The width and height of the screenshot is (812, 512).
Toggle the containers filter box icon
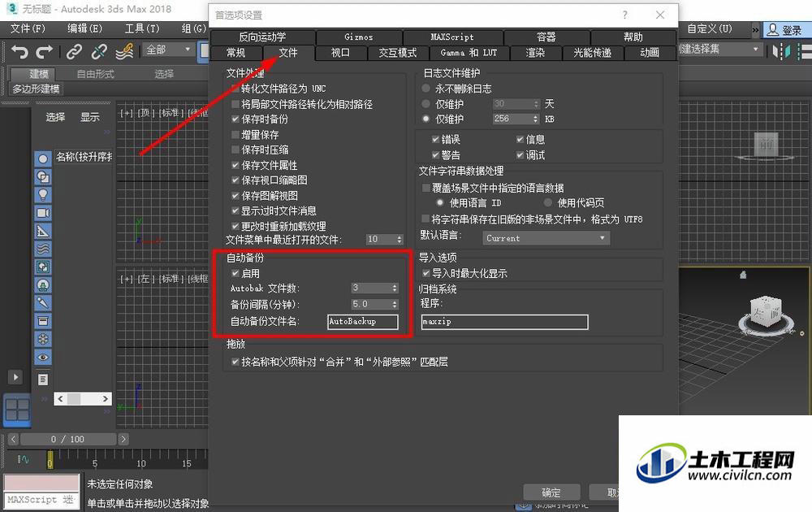[x=43, y=321]
